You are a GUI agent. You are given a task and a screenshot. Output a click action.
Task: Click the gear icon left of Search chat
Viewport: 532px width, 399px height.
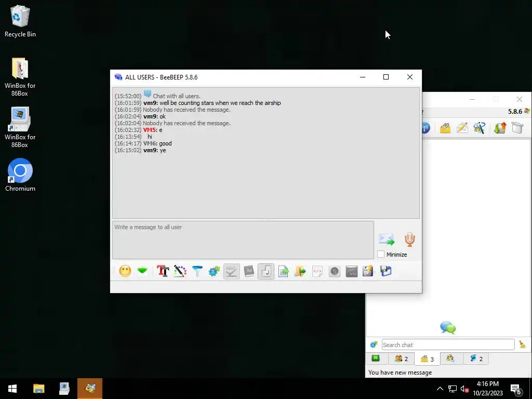[x=374, y=345]
